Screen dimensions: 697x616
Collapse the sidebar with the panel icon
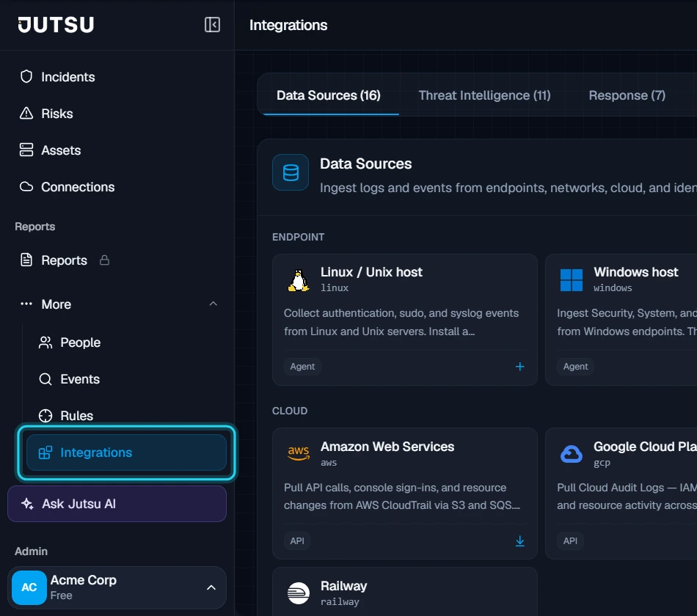coord(212,24)
